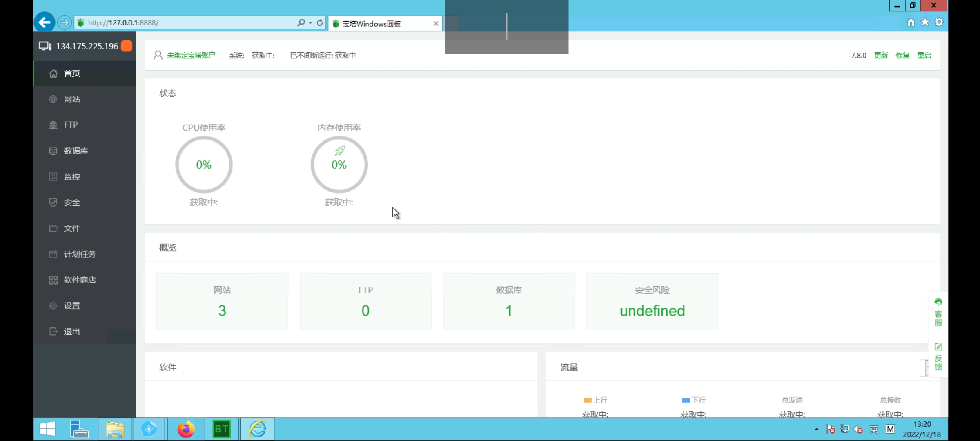
Task: Click the 反馈 feedback pencil icon
Action: pos(938,347)
